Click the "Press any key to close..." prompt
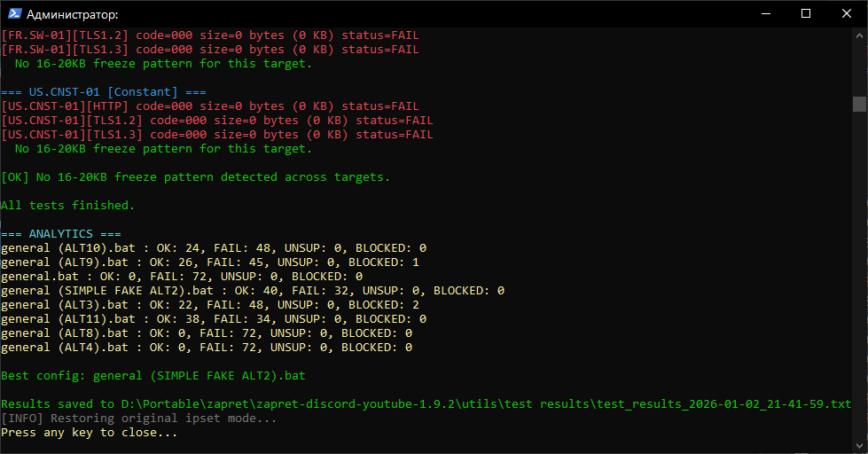 (89, 433)
